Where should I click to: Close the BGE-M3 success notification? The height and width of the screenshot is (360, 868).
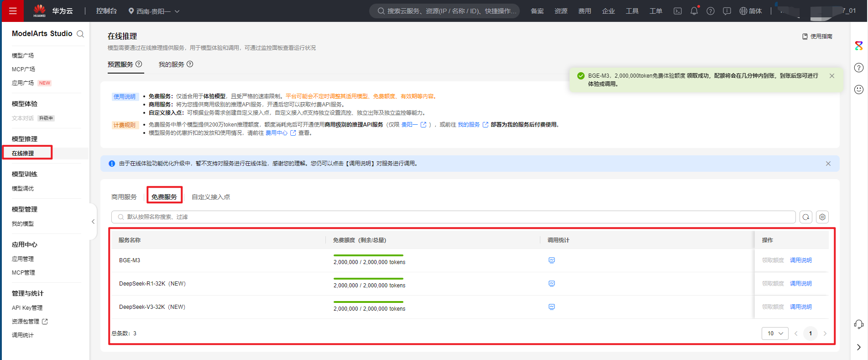click(x=832, y=76)
